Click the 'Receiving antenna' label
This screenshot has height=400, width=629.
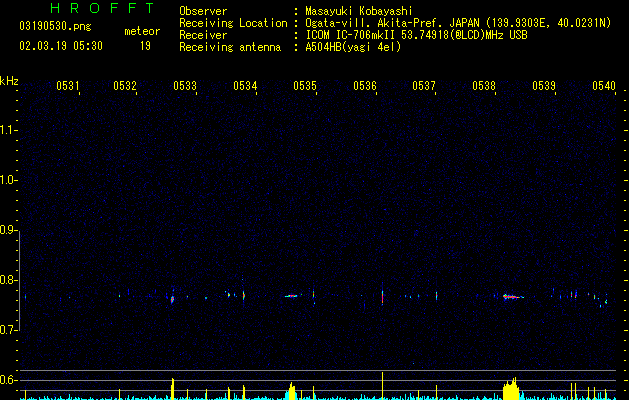point(230,47)
